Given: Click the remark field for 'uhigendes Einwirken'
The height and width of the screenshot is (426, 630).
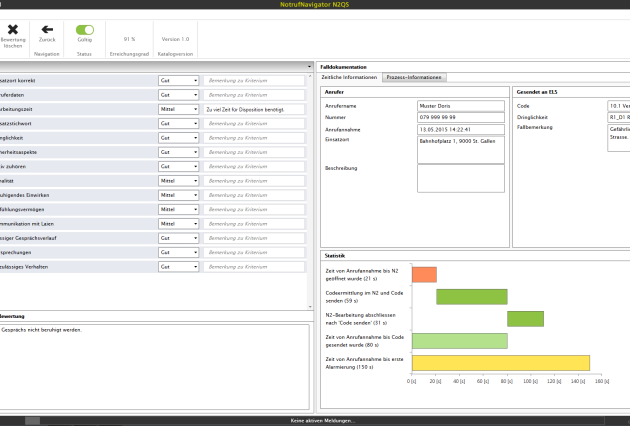Looking at the screenshot, I should click(x=254, y=195).
